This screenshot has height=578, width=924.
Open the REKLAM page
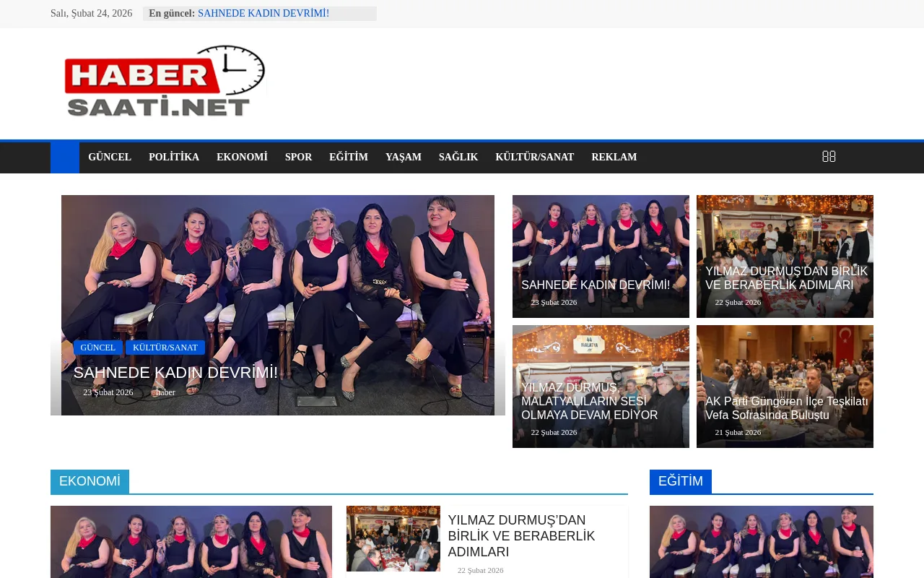pyautogui.click(x=614, y=157)
